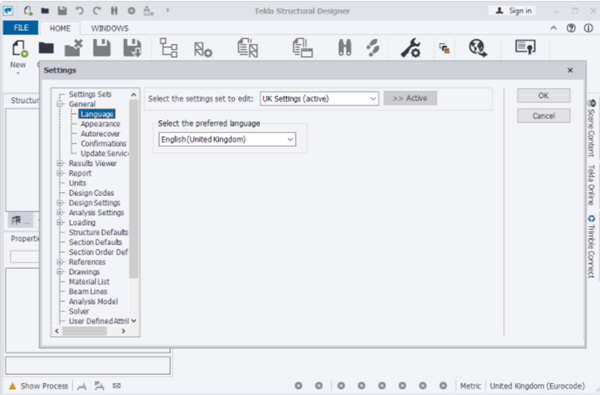Viewport: 600px width, 395px height.
Task: Open the Tekla Online side tab
Action: click(x=591, y=184)
